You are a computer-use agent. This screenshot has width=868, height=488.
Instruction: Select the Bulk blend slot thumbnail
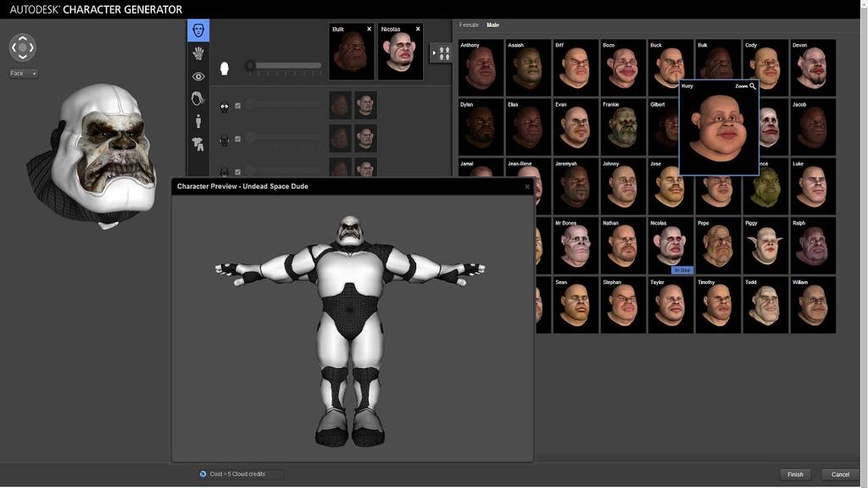coord(352,52)
